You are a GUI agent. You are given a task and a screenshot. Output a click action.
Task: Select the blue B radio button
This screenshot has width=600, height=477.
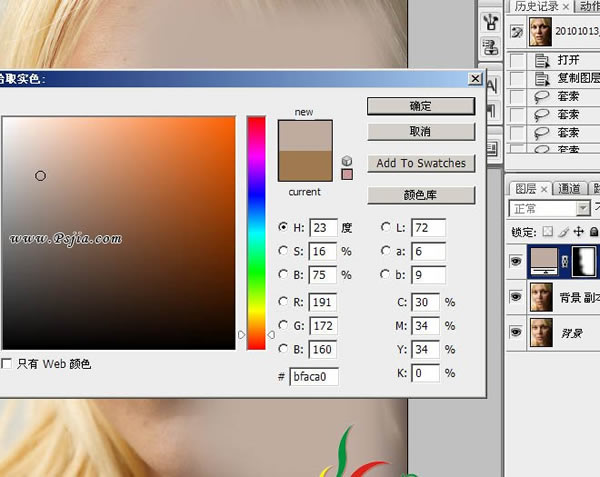[x=283, y=348]
